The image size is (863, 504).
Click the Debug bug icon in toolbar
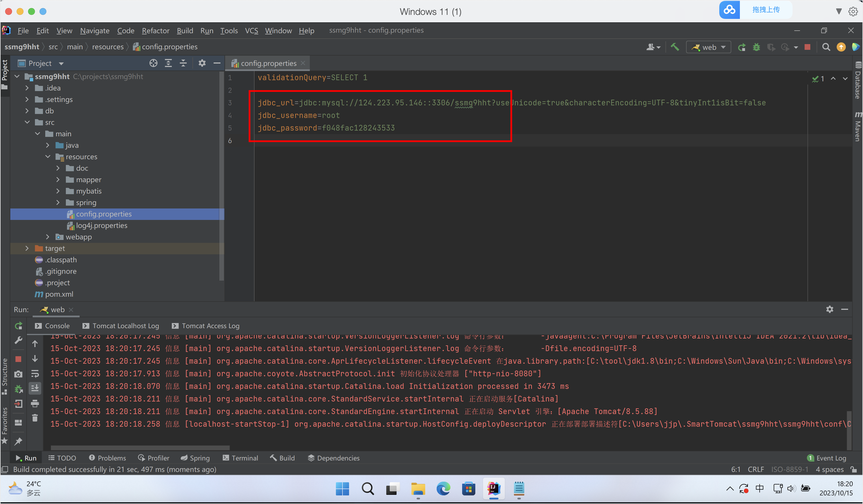pos(756,47)
